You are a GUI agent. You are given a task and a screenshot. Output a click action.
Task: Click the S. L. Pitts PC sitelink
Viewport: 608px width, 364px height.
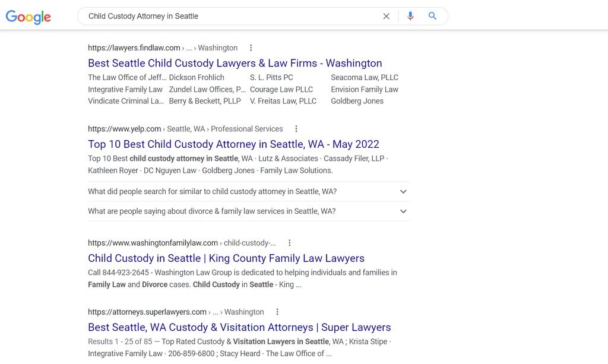pos(271,77)
